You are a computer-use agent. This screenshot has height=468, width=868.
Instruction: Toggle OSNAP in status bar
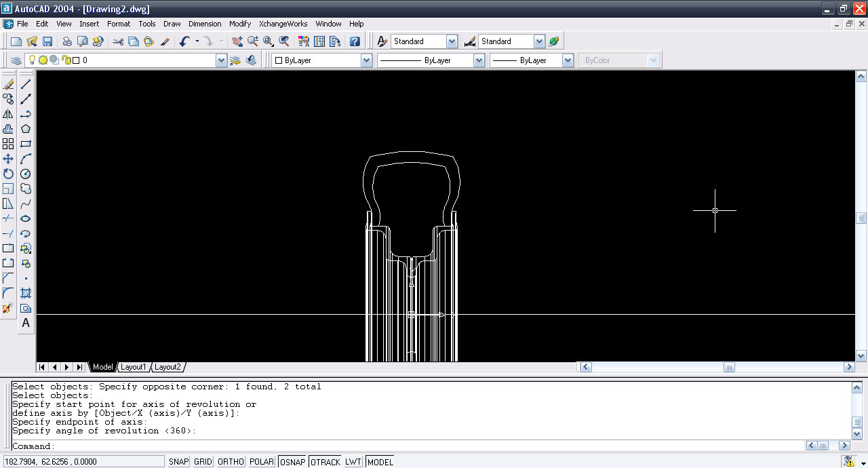[x=293, y=462]
